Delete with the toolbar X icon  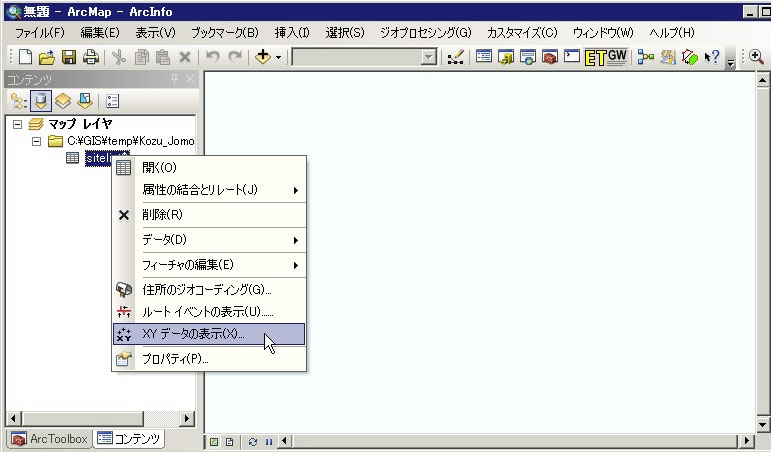[x=184, y=57]
